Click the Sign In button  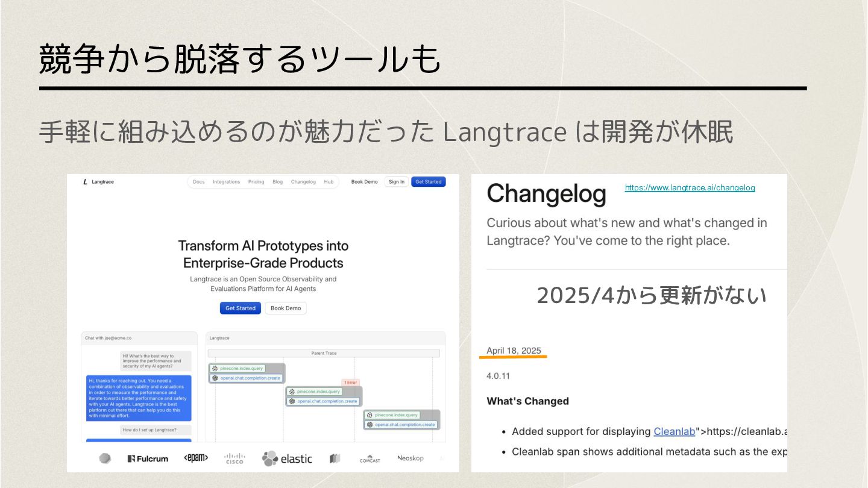397,182
